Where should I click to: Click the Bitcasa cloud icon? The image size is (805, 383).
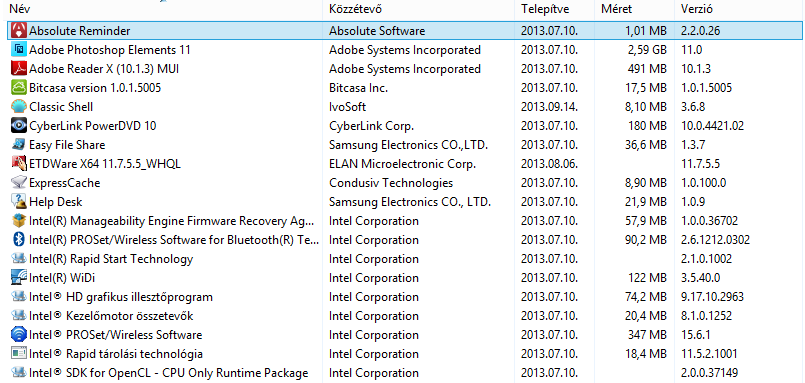19,88
